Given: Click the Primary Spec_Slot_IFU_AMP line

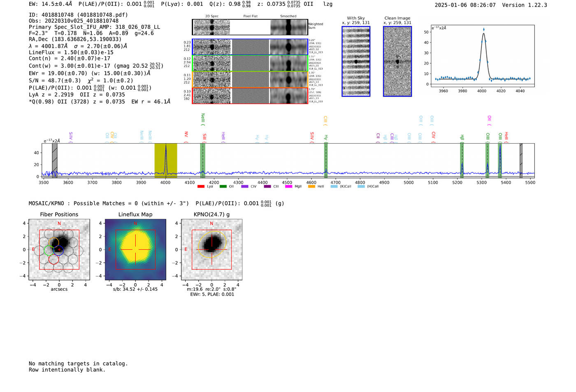Looking at the screenshot, I should click(95, 27).
